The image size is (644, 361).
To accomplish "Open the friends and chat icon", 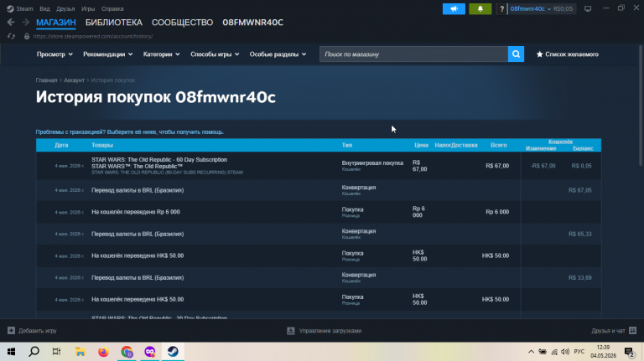I will 632,331.
